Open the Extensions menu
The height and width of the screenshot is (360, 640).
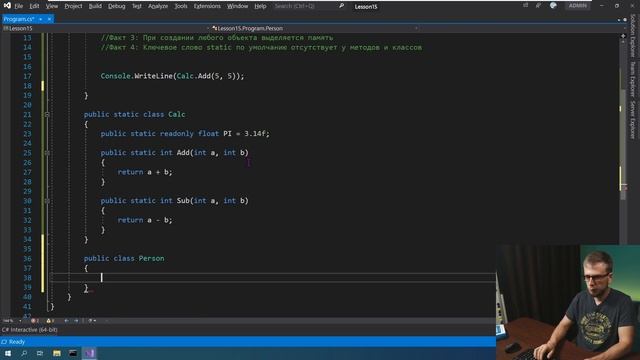tap(207, 6)
